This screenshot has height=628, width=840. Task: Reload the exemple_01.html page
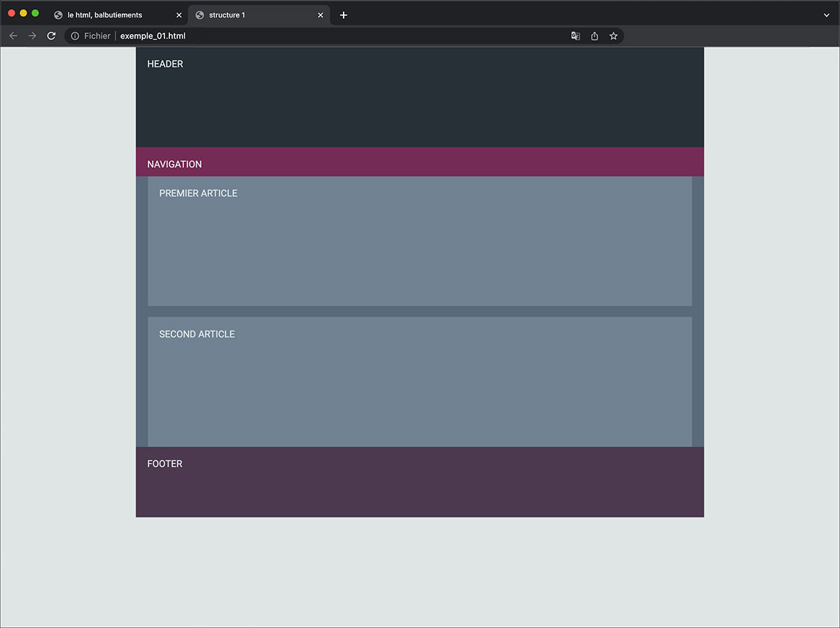coord(51,36)
